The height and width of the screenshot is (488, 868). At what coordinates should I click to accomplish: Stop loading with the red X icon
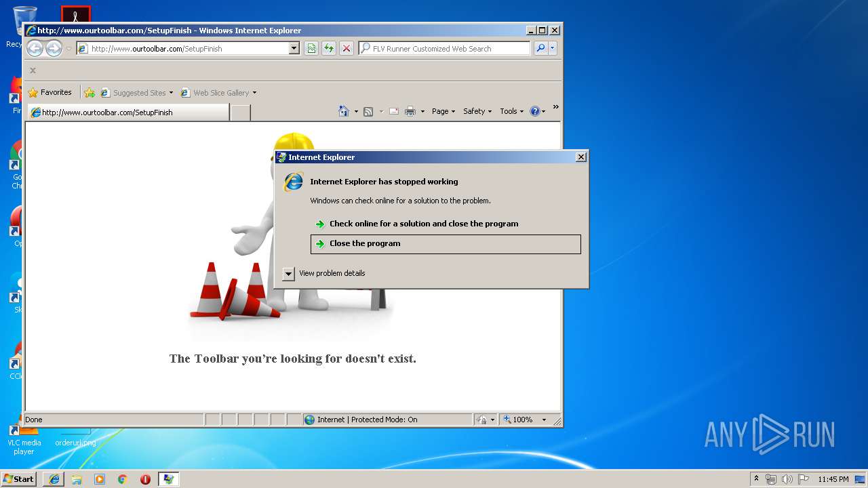[x=347, y=48]
